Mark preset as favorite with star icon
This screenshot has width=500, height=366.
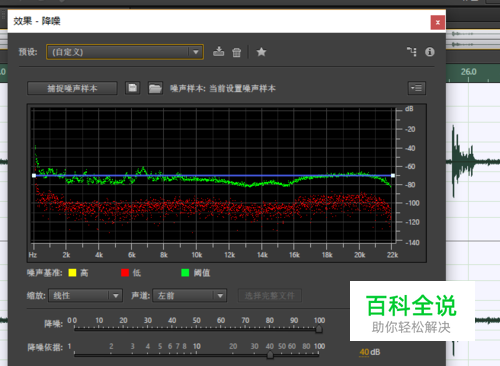click(x=261, y=52)
